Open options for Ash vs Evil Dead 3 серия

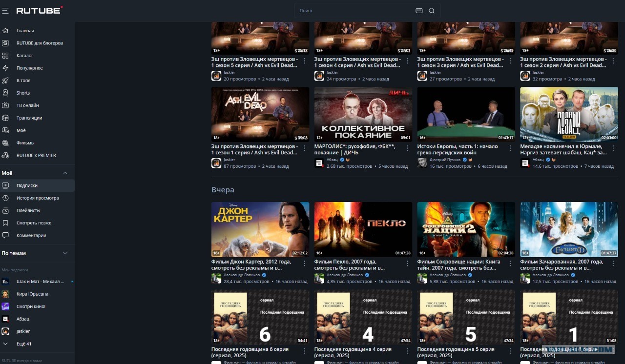(510, 61)
